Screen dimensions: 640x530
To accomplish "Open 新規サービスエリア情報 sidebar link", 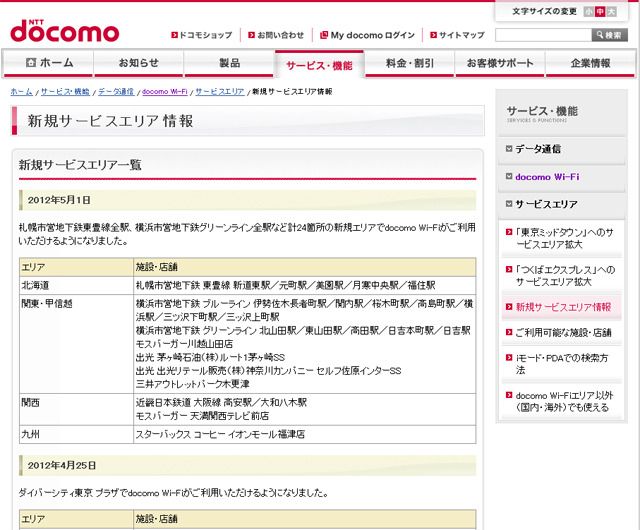I will 563,307.
